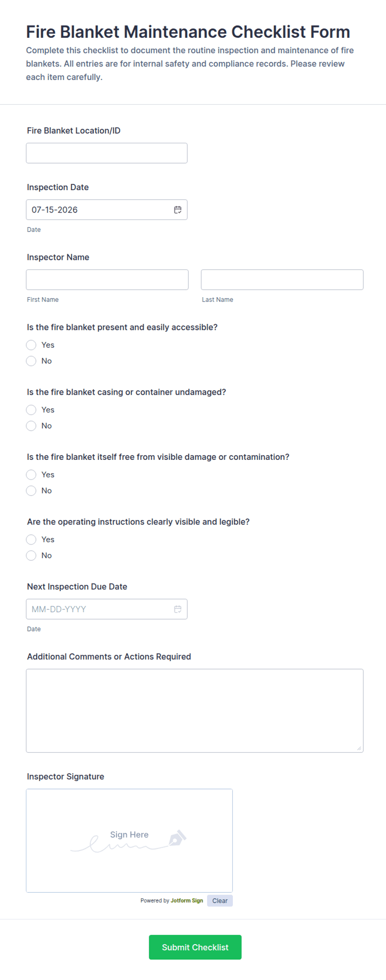
Task: Choose No for blanket free from visible damage
Action: click(31, 490)
